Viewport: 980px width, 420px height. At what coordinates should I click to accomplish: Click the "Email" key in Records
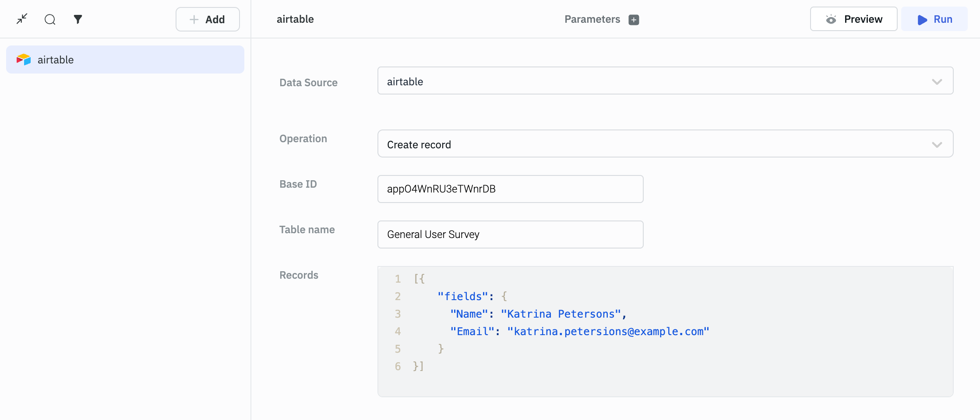(x=472, y=332)
